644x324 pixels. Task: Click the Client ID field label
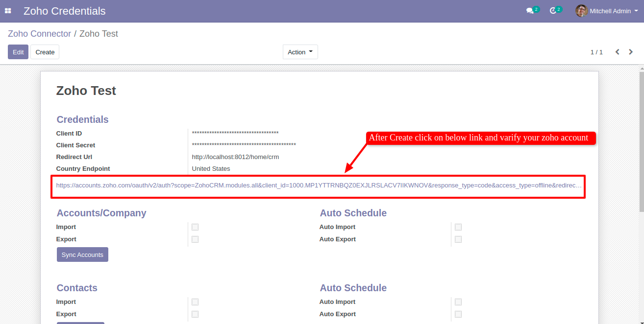[x=69, y=134]
